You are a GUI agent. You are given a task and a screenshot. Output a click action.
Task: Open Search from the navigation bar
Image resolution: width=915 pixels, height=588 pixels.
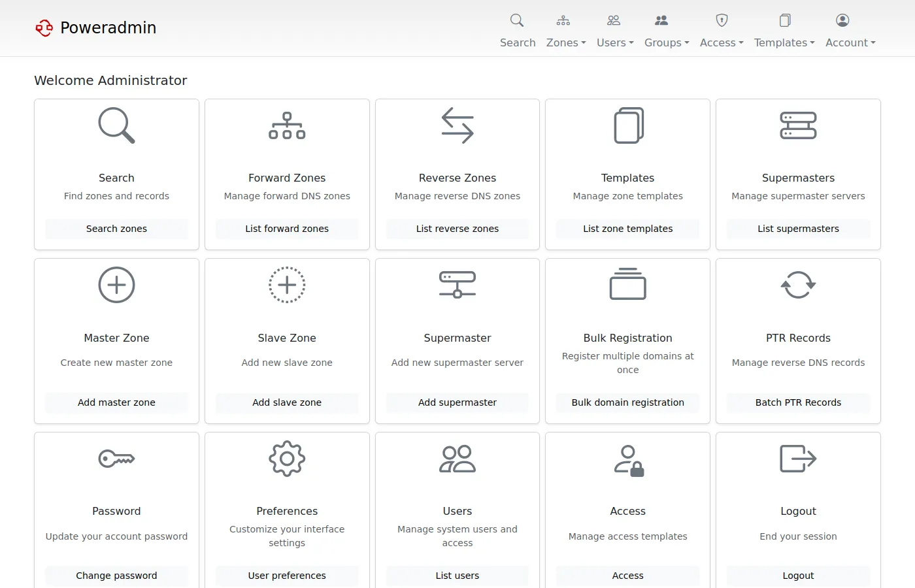(518, 42)
